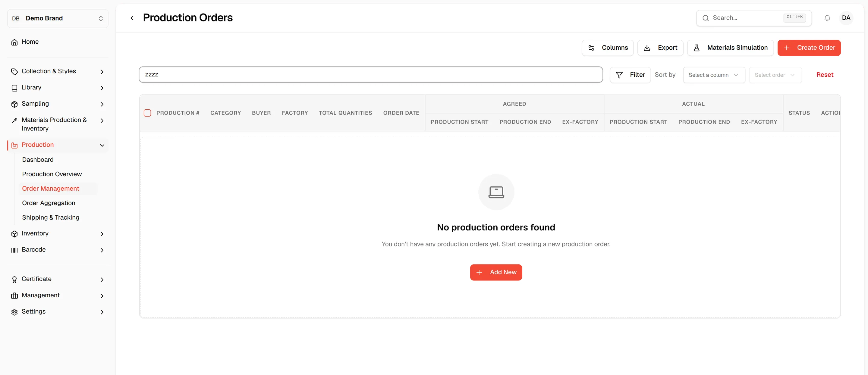This screenshot has width=868, height=375.
Task: Open Order Aggregation page
Action: pyautogui.click(x=49, y=203)
